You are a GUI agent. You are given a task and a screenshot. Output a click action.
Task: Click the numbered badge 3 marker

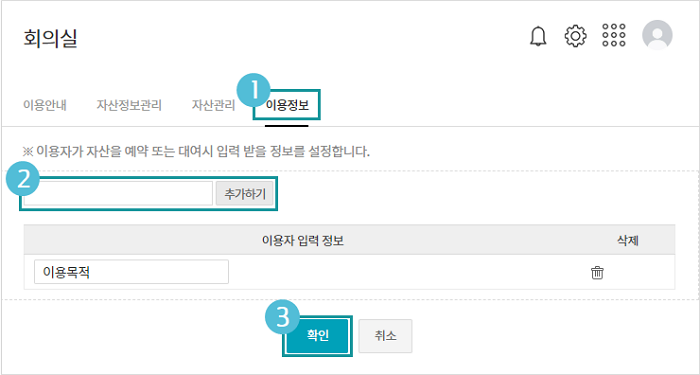click(x=283, y=317)
